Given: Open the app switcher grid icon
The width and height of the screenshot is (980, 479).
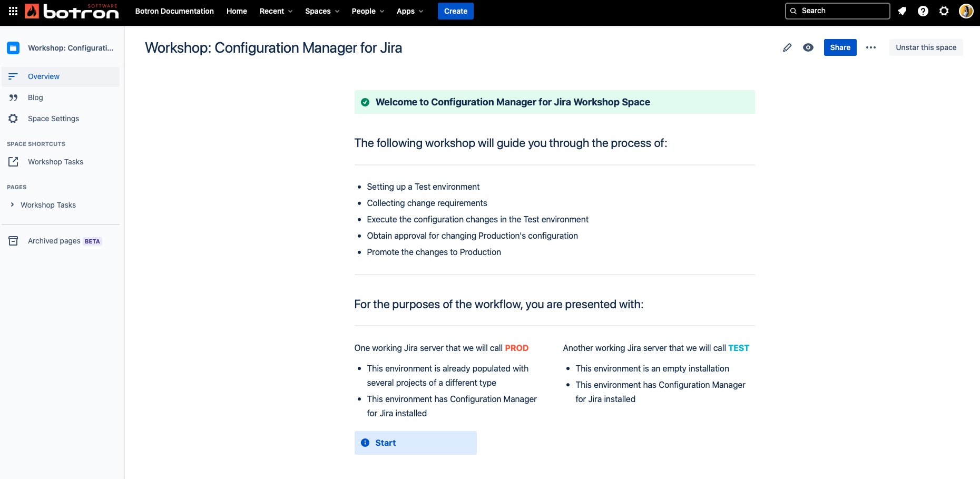Looking at the screenshot, I should (13, 11).
